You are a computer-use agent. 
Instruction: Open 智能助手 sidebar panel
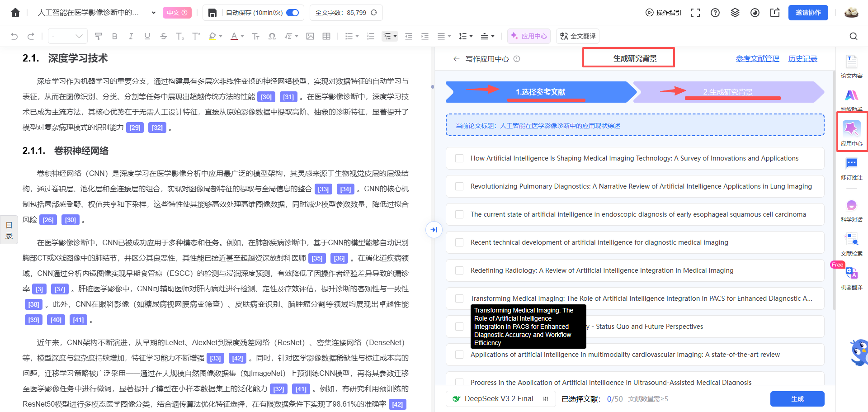tap(852, 100)
